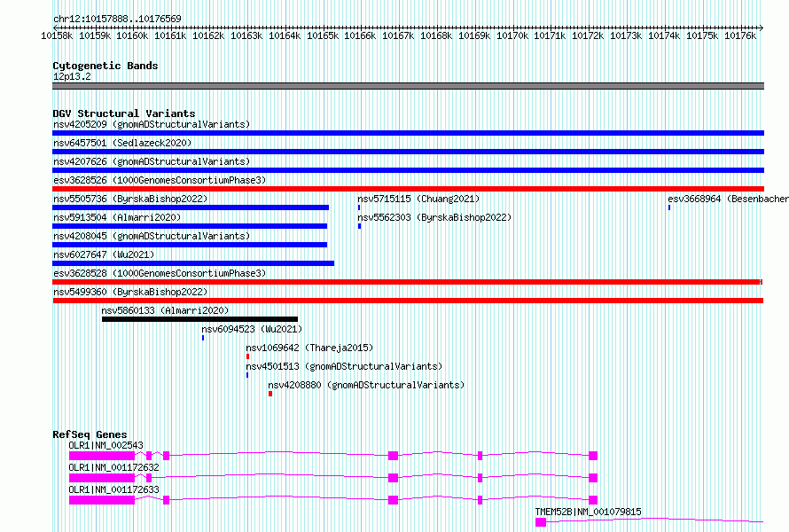Viewport: 789px width, 532px height.
Task: Click the large first exon of OLR1|NM_001172632
Action: 102,478
